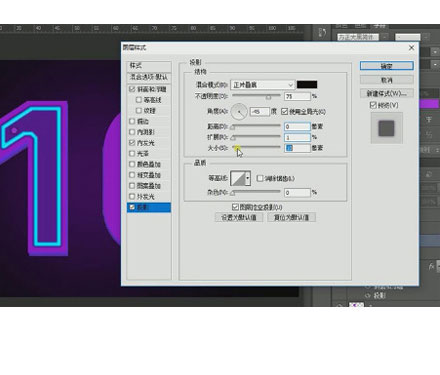The width and height of the screenshot is (440, 375).
Task: Click the Noise percentage input field
Action: point(297,193)
